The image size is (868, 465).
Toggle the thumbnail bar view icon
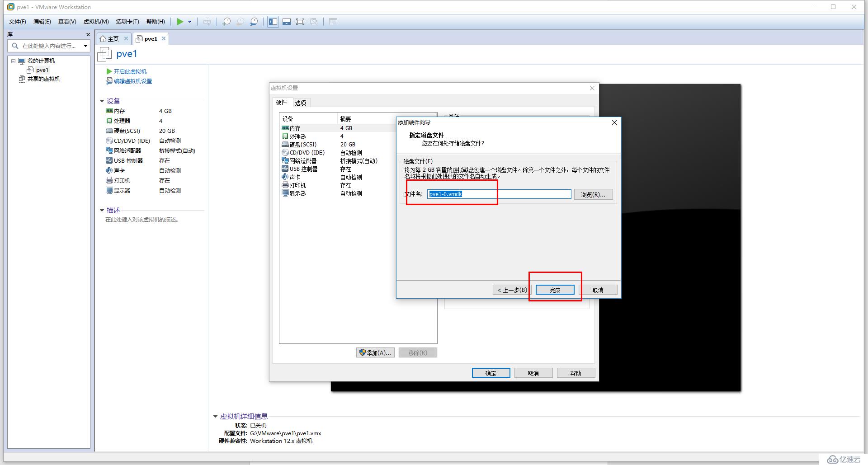point(287,22)
